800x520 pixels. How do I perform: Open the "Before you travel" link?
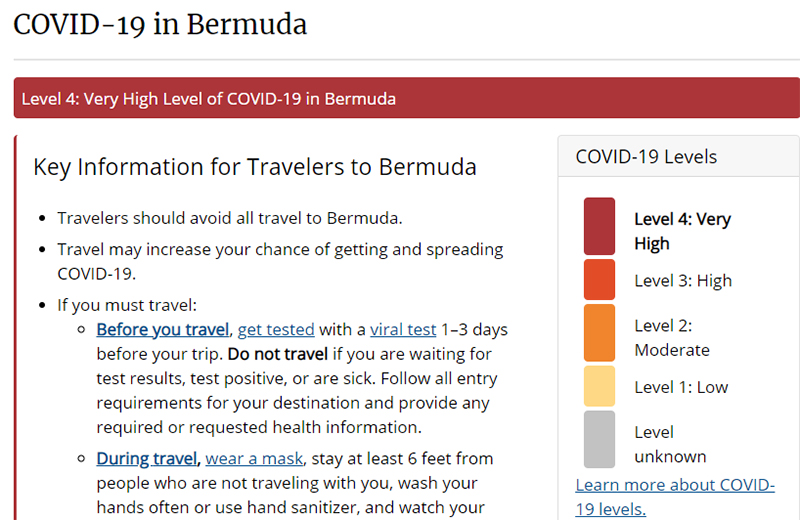[162, 329]
